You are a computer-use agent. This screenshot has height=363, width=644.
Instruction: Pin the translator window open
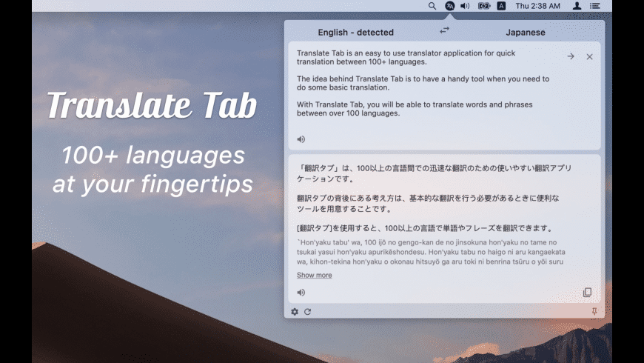click(594, 312)
